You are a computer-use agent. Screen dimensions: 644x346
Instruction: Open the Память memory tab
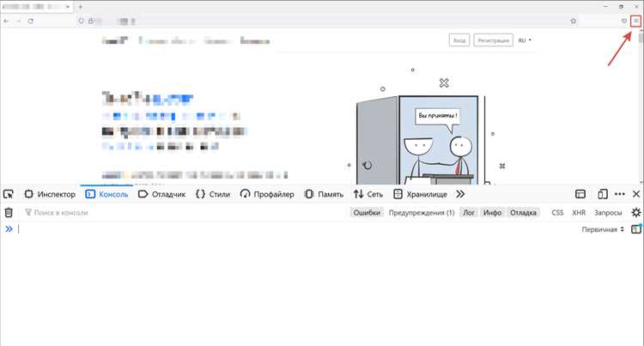324,194
